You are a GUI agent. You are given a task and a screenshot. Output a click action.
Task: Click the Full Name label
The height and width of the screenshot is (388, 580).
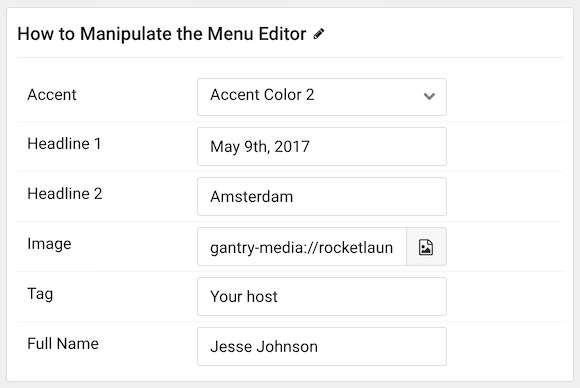point(63,344)
